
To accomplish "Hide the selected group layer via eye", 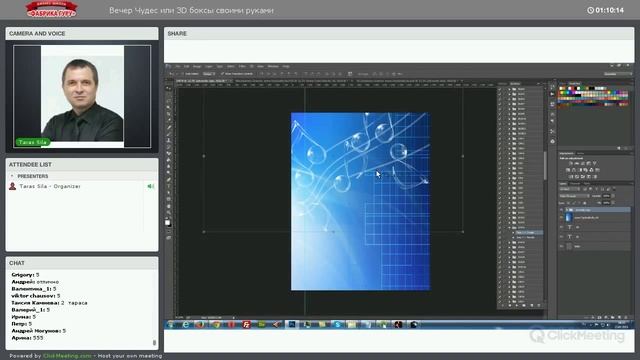I will coord(561,209).
